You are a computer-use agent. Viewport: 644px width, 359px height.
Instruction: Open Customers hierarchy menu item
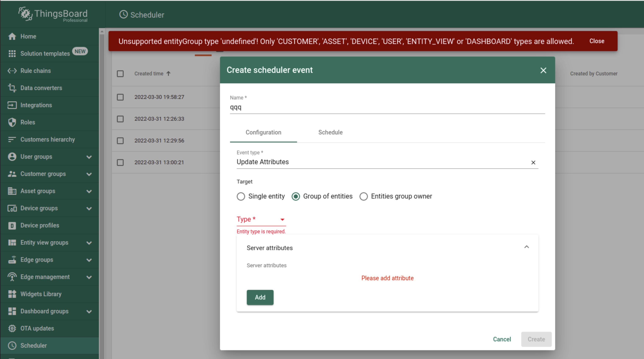48,139
